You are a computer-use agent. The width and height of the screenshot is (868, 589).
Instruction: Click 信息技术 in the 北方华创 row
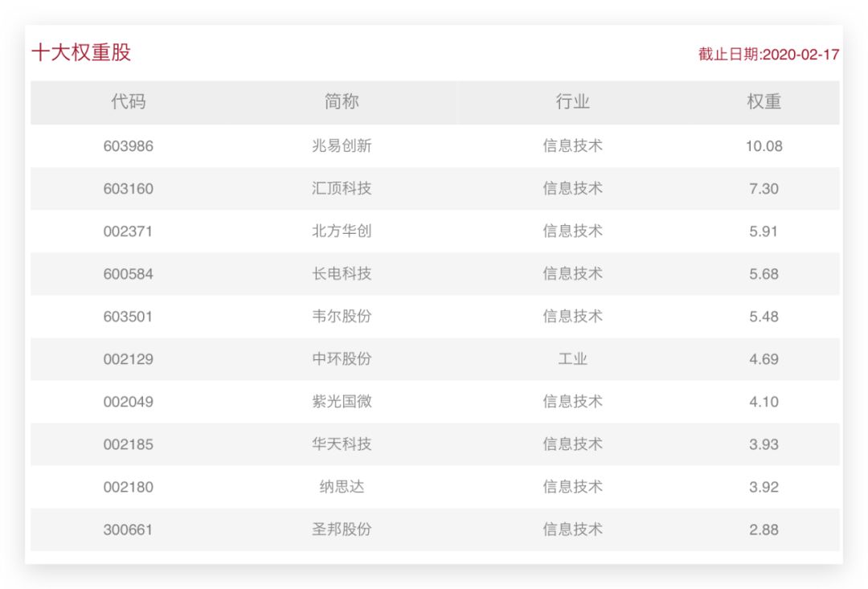[x=572, y=231]
